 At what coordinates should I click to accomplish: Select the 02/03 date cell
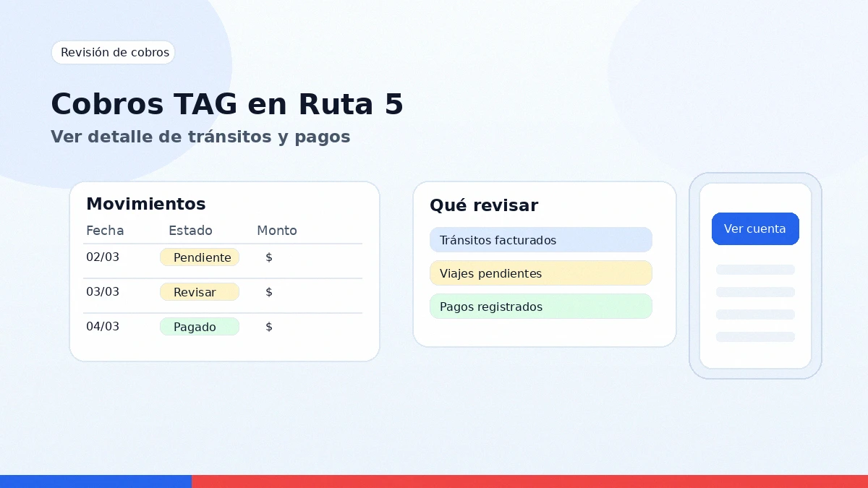[x=103, y=257]
